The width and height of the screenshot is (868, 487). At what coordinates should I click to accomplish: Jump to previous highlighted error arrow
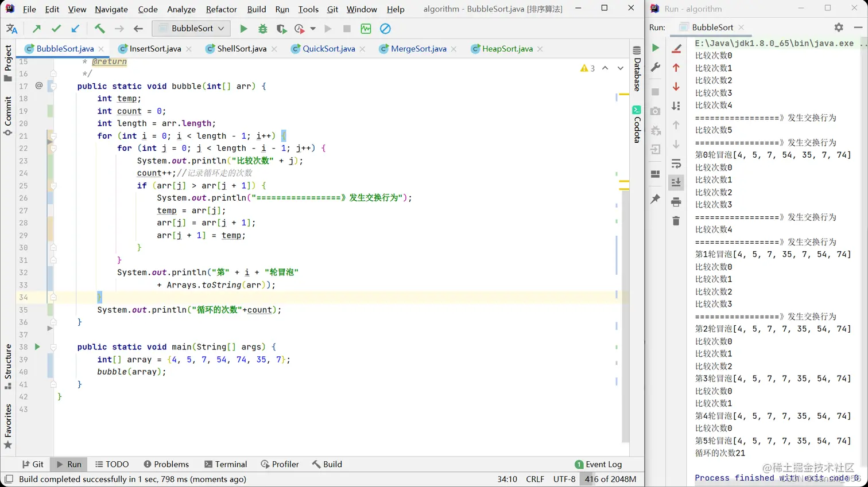pyautogui.click(x=605, y=68)
